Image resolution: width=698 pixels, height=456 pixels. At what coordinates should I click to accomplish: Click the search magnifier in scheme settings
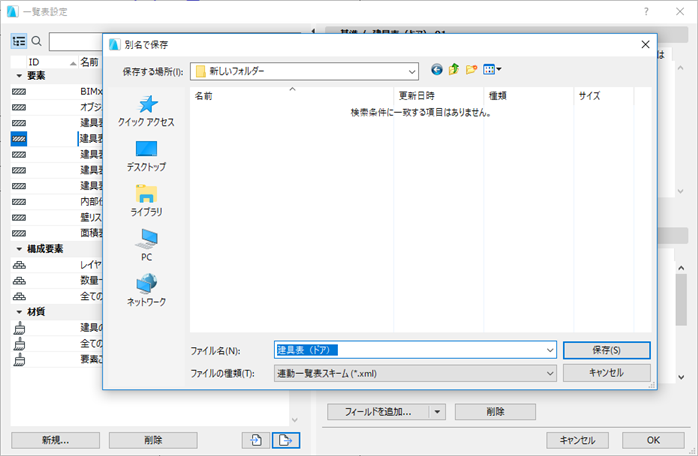pos(37,41)
